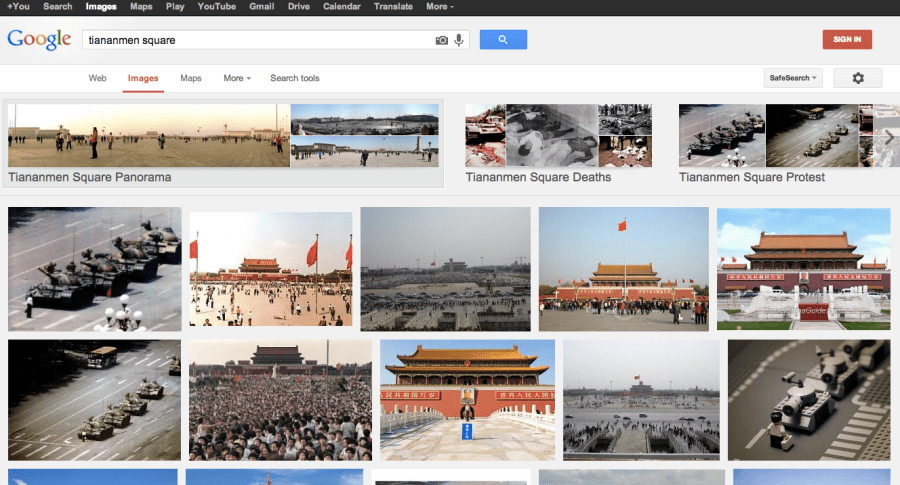900x485 pixels.
Task: Click the Google logo
Action: tap(39, 40)
